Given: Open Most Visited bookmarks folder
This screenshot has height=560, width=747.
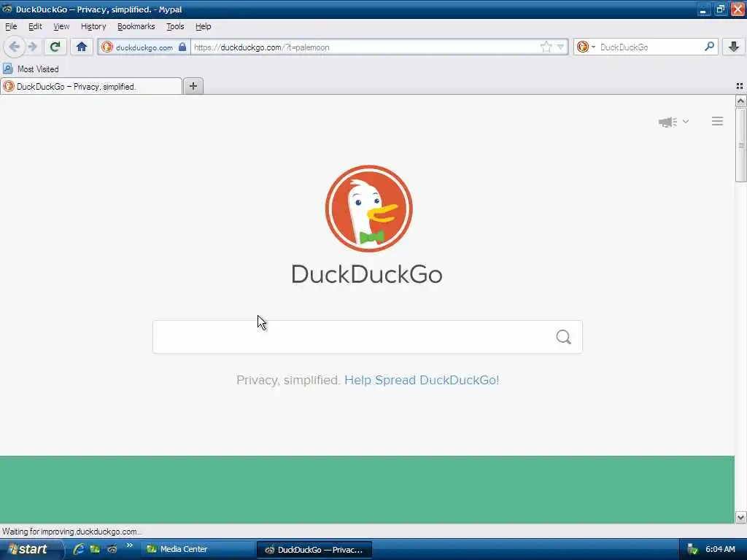Looking at the screenshot, I should [x=31, y=69].
